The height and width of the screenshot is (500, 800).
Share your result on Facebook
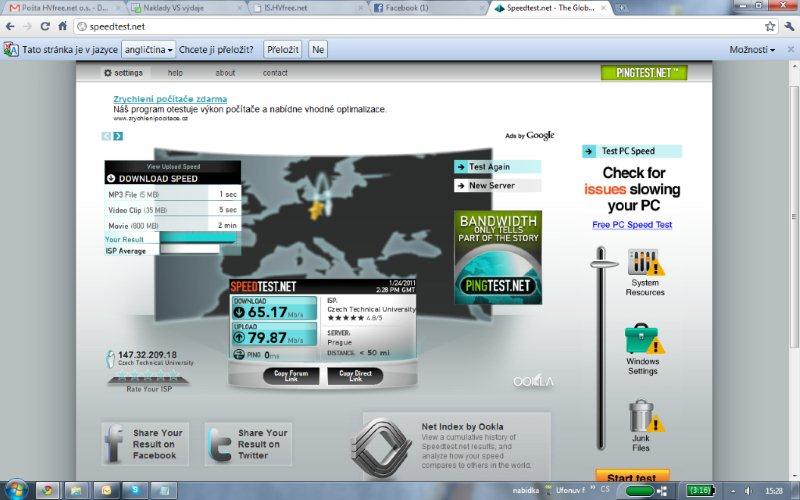tap(145, 444)
